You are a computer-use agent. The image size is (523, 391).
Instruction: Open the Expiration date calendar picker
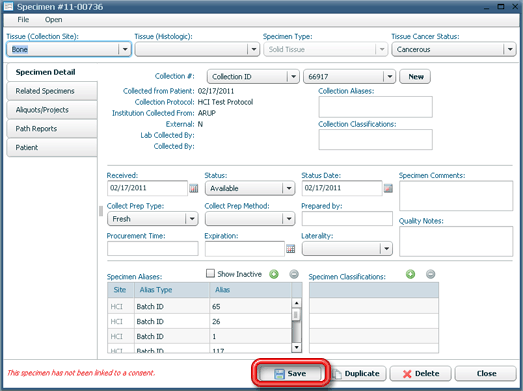(x=291, y=249)
